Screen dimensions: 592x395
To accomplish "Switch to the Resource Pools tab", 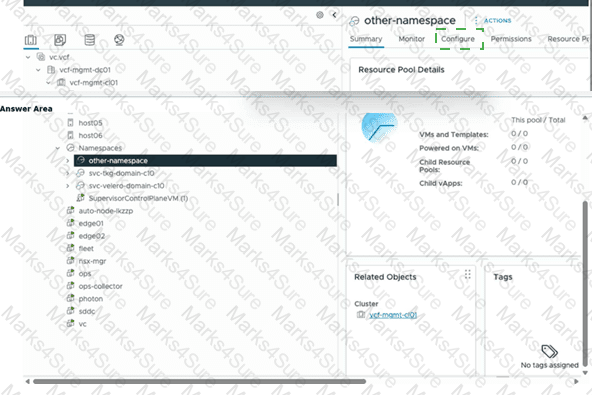I will [568, 39].
